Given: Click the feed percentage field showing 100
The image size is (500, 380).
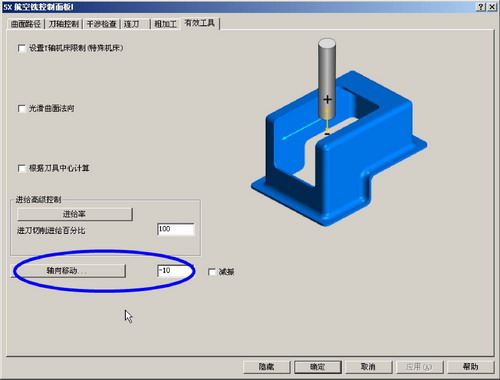Looking at the screenshot, I should pyautogui.click(x=176, y=229).
